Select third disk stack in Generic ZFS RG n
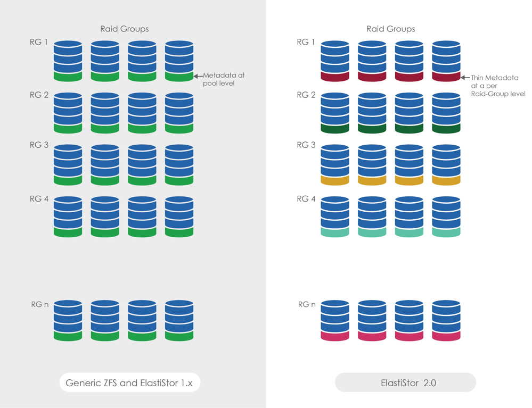The width and height of the screenshot is (532, 408). (142, 320)
